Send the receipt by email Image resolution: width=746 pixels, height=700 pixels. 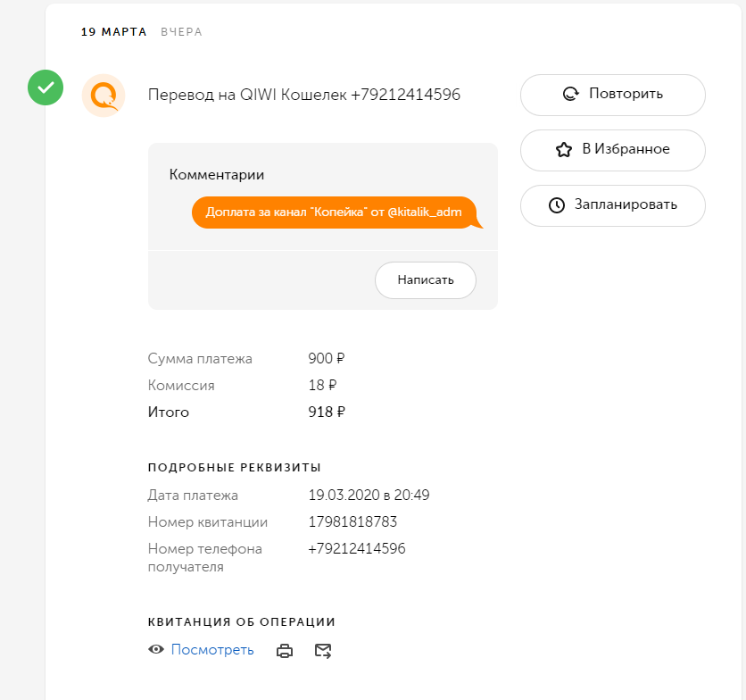pyautogui.click(x=323, y=651)
